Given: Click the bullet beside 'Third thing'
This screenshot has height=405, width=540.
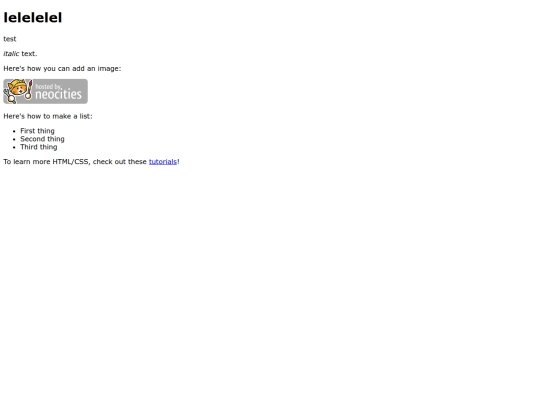Looking at the screenshot, I should pos(14,147).
